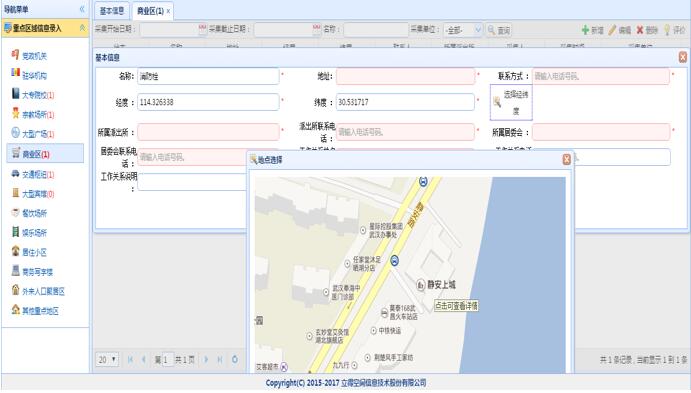Click the 静安上城 map marker

(420, 285)
